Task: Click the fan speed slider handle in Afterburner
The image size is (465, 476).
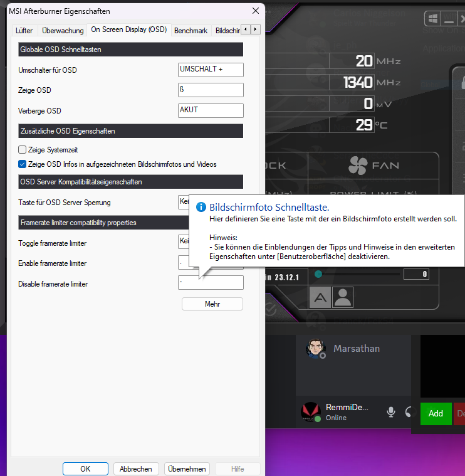Action: (318, 274)
